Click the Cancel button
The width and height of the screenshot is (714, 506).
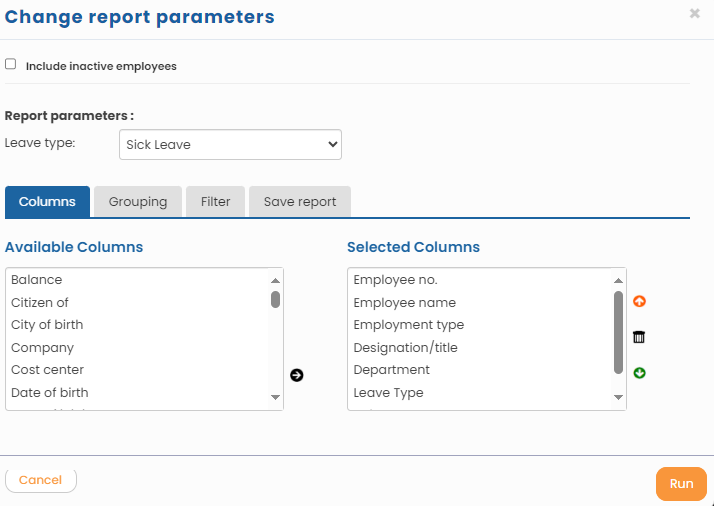(41, 480)
